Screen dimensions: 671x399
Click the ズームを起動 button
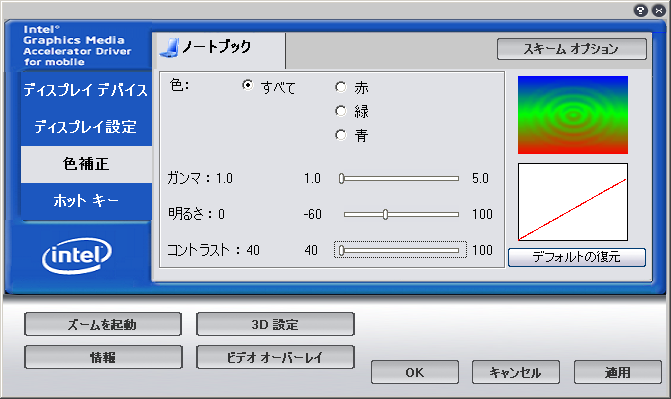(103, 325)
